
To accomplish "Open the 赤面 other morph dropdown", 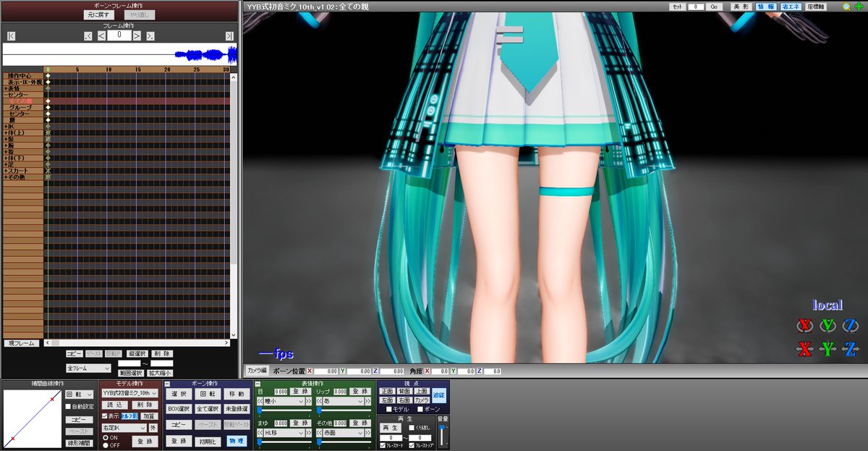I will pos(344,433).
